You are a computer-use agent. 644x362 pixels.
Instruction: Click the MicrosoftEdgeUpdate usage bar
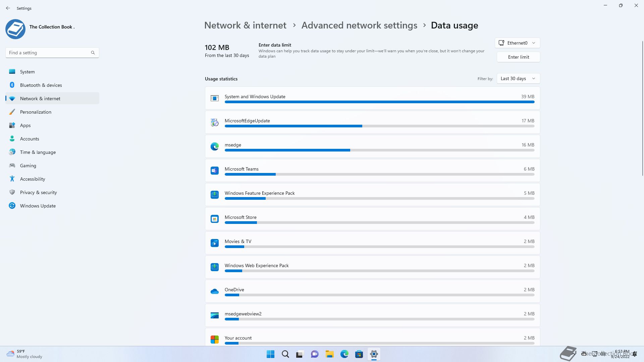click(379, 126)
